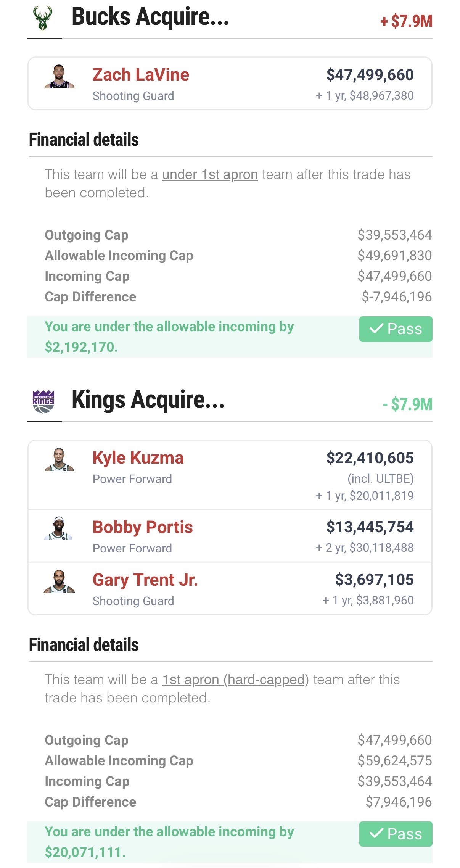
Task: Click the Kings -$7.9M cap change
Action: [x=407, y=404]
